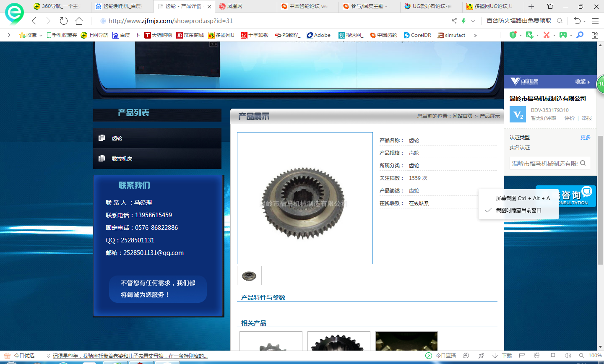
Task: Open dropdown arrow beside the translate icon
Action: pos(537,36)
